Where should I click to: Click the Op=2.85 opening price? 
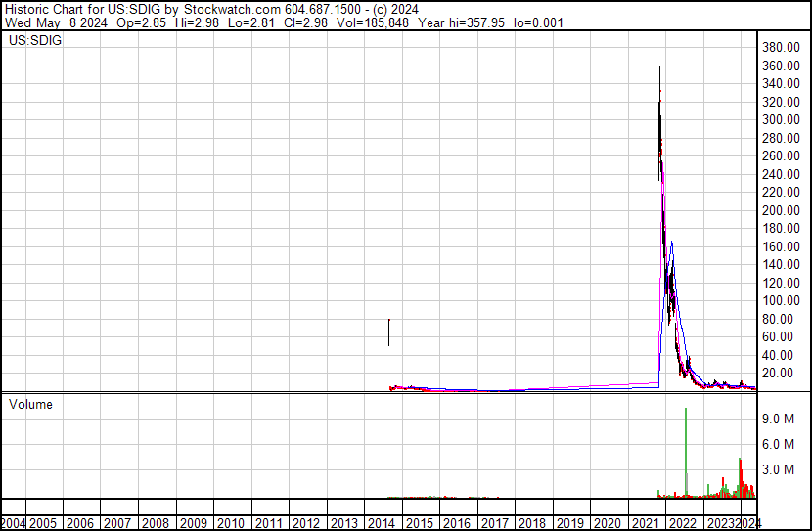coord(142,22)
